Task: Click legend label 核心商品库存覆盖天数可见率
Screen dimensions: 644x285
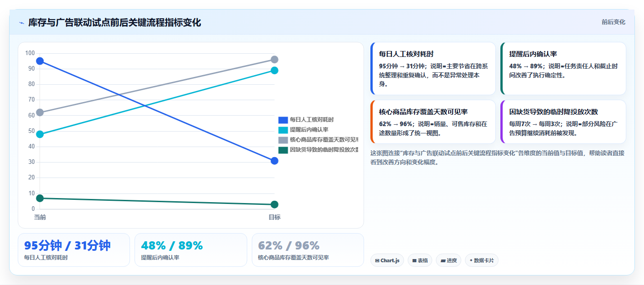Action: point(324,140)
